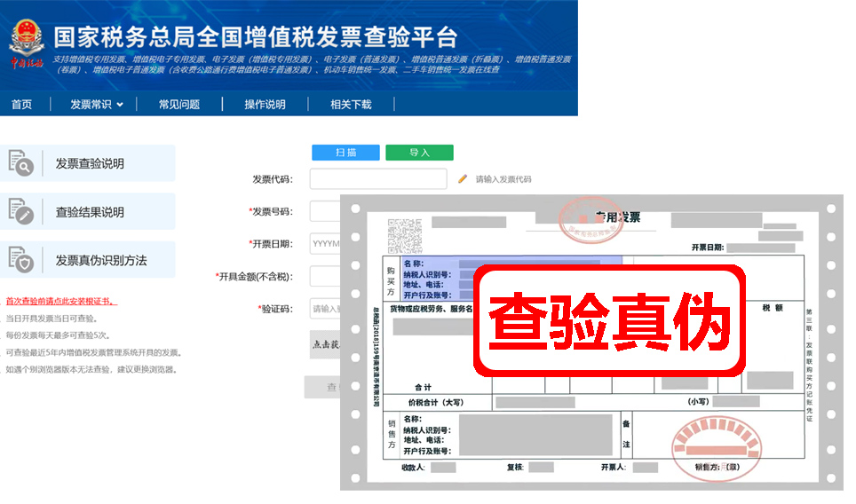Screen dimensions: 856x504
Task: Click the (小写) label on the invoice
Action: 698,401
